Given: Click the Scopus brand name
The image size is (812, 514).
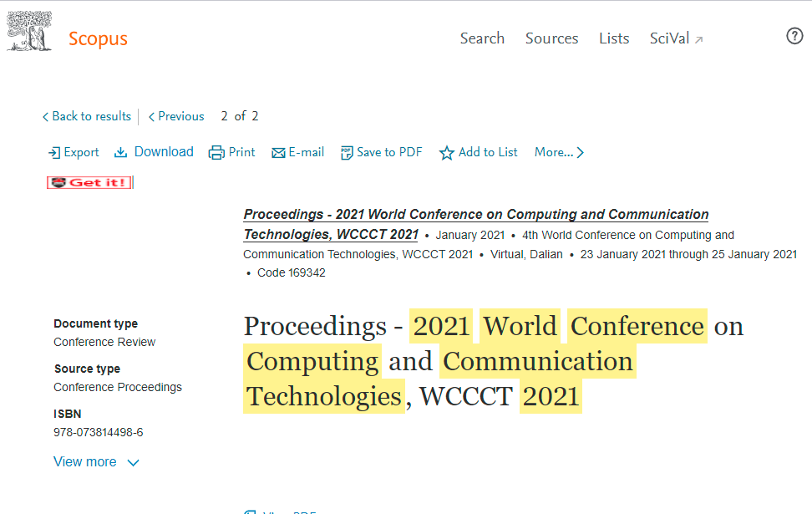Looking at the screenshot, I should point(98,38).
